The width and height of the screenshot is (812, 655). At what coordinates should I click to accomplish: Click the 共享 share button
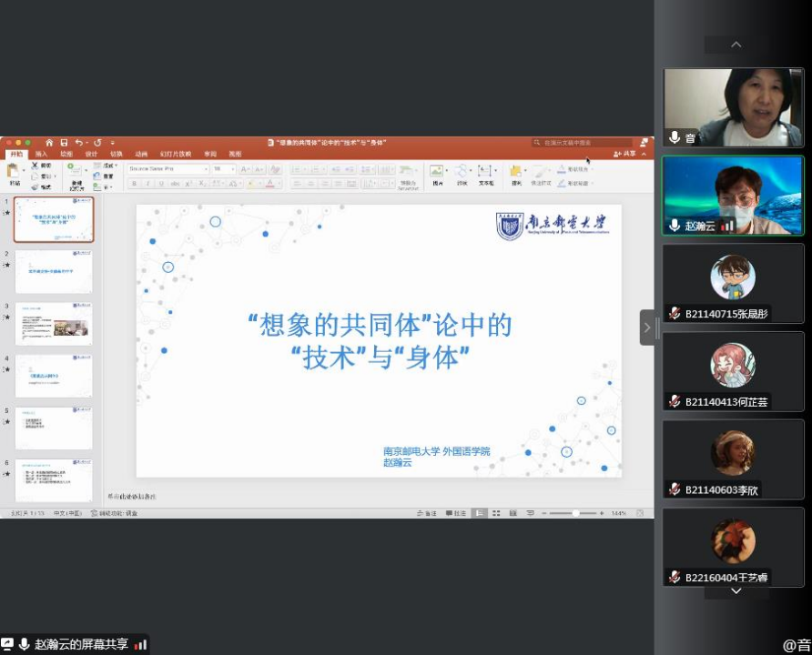click(626, 154)
